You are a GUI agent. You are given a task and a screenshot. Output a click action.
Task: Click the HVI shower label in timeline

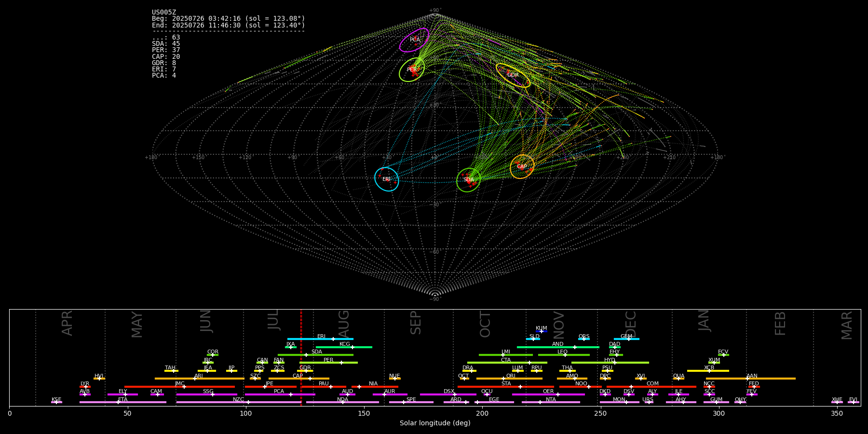[99, 376]
